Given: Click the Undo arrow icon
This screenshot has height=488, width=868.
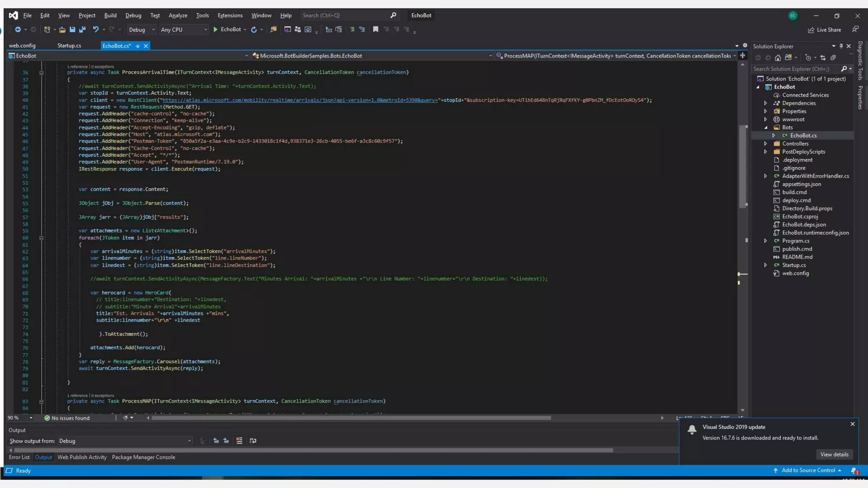Looking at the screenshot, I should (x=96, y=30).
